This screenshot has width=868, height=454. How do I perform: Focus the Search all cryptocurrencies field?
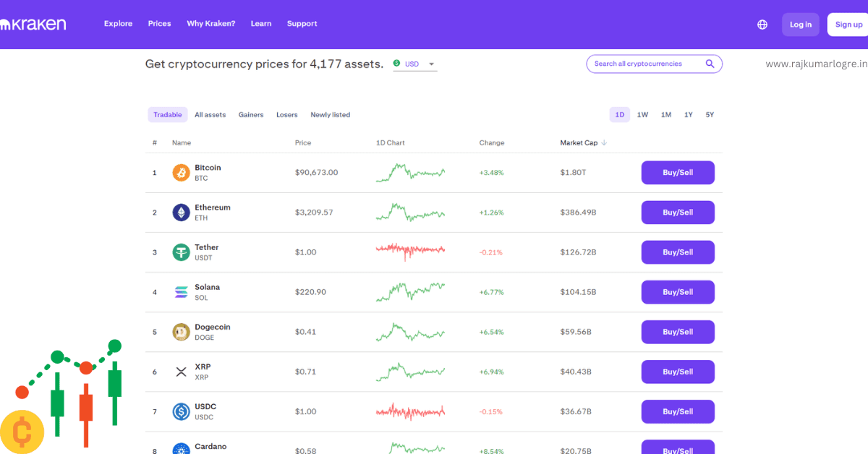pyautogui.click(x=654, y=64)
